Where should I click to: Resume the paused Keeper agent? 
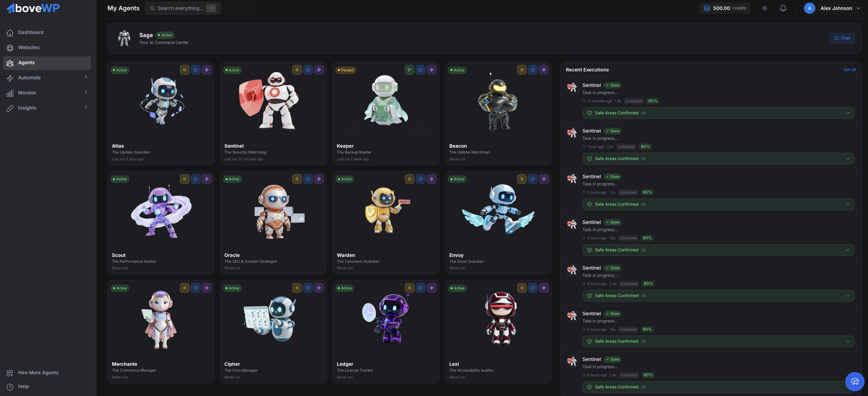410,70
